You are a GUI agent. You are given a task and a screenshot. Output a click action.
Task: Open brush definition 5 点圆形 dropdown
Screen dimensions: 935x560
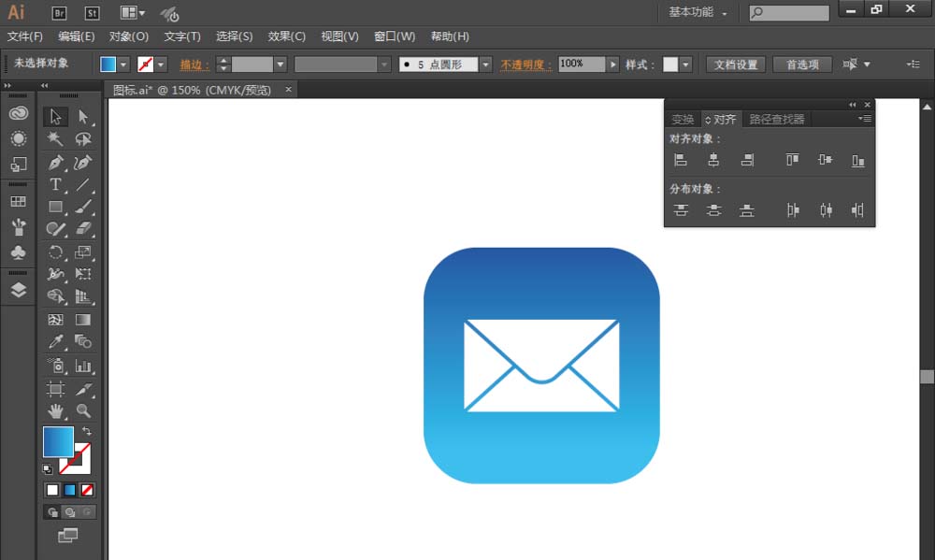click(x=486, y=65)
